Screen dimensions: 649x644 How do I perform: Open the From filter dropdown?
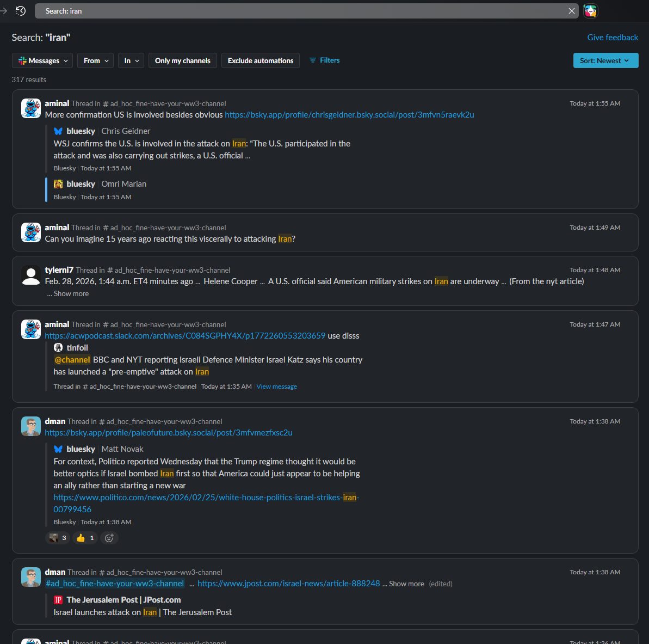pyautogui.click(x=96, y=60)
